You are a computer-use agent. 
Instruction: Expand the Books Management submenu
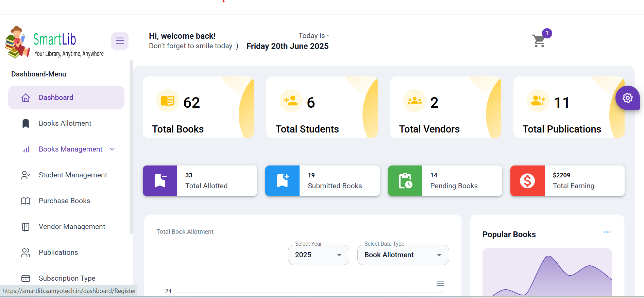[70, 149]
